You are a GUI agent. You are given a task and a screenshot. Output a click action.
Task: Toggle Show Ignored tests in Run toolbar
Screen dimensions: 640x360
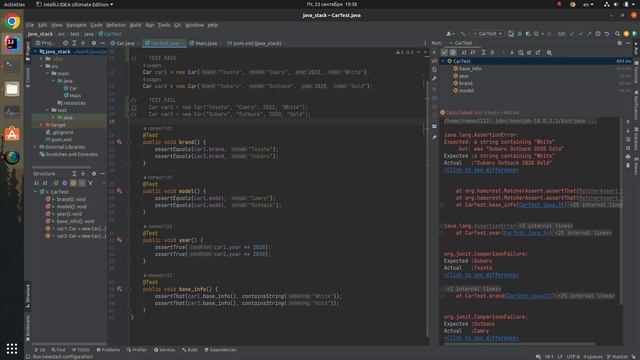(x=453, y=52)
